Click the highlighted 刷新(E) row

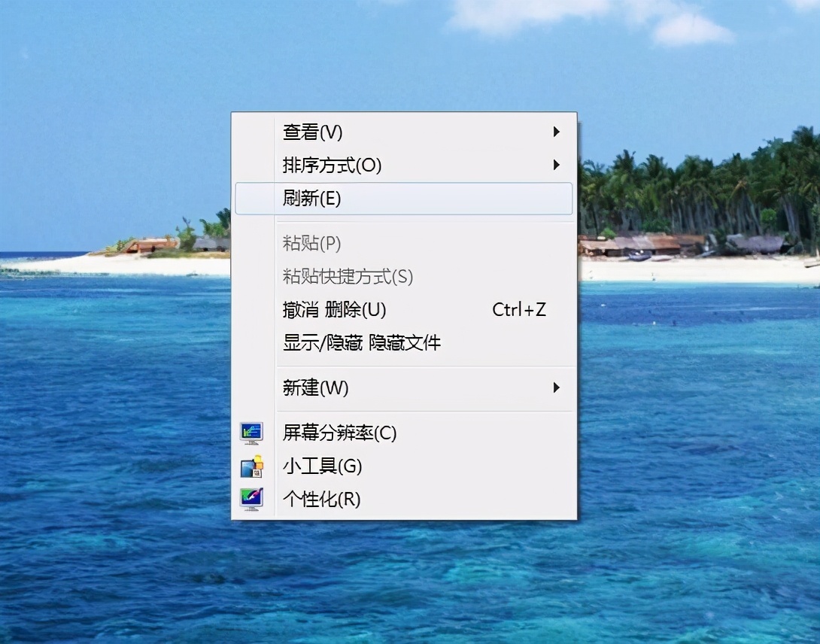coord(404,199)
